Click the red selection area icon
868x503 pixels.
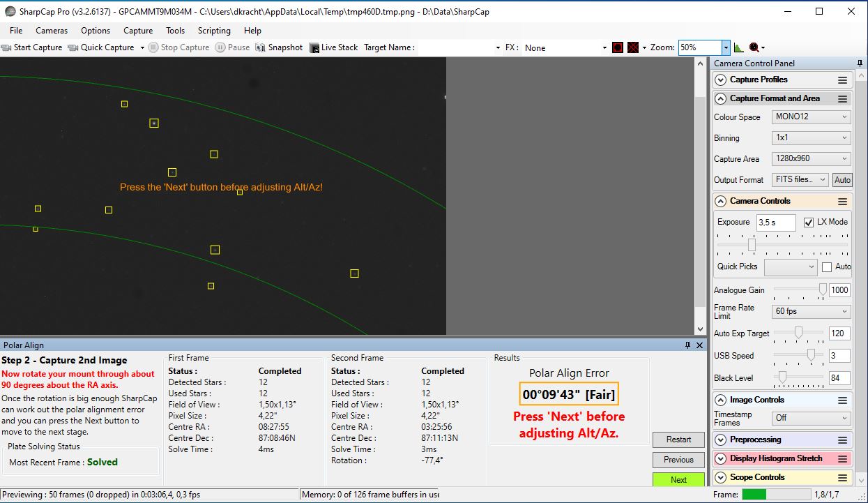pyautogui.click(x=617, y=47)
